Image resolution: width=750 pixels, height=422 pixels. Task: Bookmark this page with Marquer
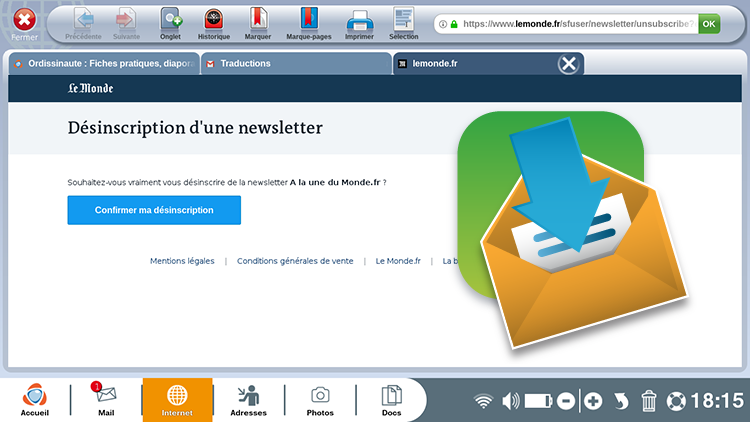[x=258, y=23]
